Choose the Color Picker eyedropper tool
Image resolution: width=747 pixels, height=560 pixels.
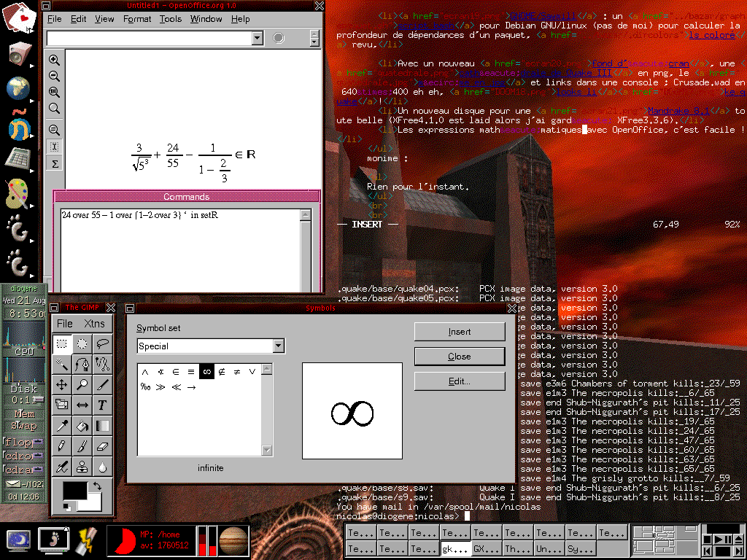click(62, 425)
